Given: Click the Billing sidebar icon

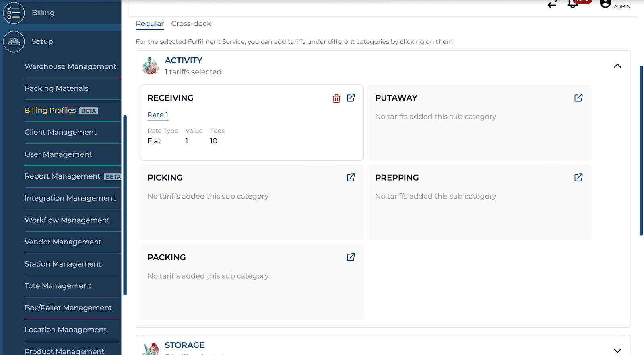Looking at the screenshot, I should pyautogui.click(x=14, y=13).
